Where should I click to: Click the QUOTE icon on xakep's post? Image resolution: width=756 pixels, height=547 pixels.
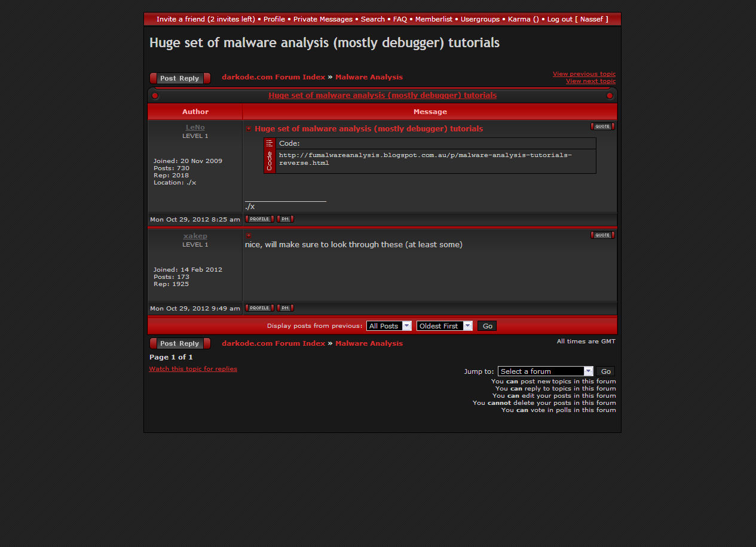tap(602, 235)
